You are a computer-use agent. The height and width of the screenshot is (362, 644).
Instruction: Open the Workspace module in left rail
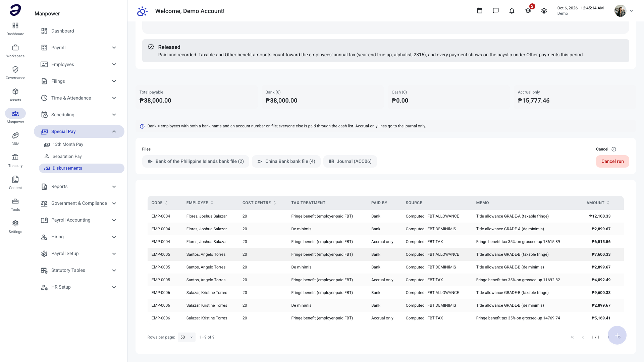(15, 51)
